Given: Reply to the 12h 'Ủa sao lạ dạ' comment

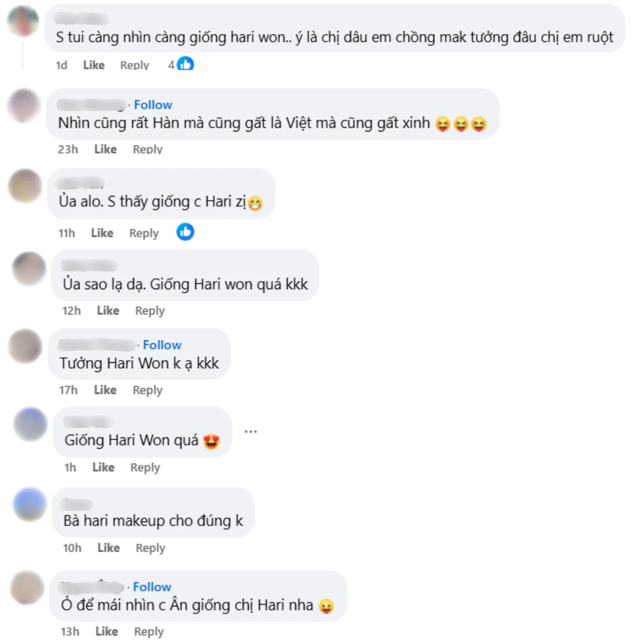Looking at the screenshot, I should [150, 311].
